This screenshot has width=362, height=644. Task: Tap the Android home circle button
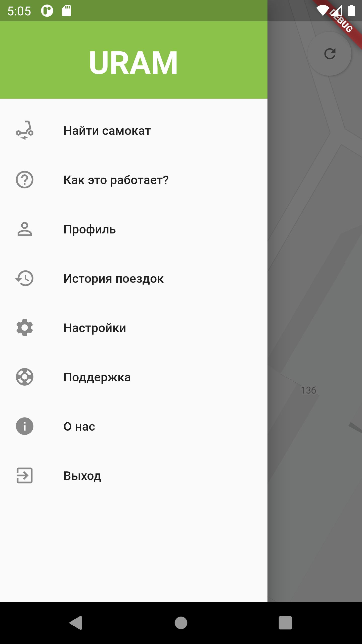(x=181, y=623)
